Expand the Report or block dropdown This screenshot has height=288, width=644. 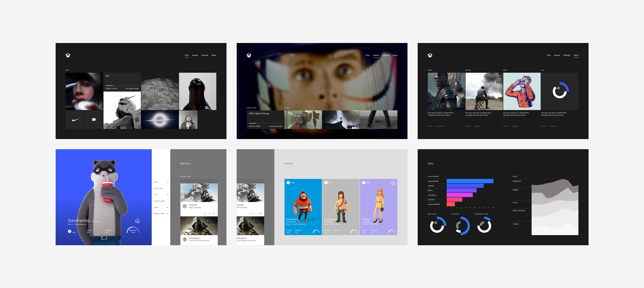click(x=167, y=214)
